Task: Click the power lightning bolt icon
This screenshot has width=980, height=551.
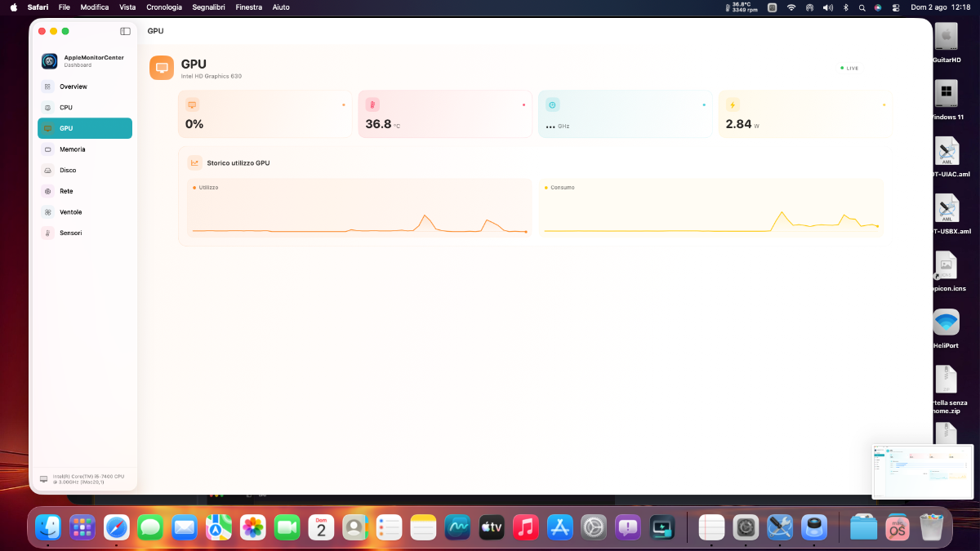Action: (733, 104)
